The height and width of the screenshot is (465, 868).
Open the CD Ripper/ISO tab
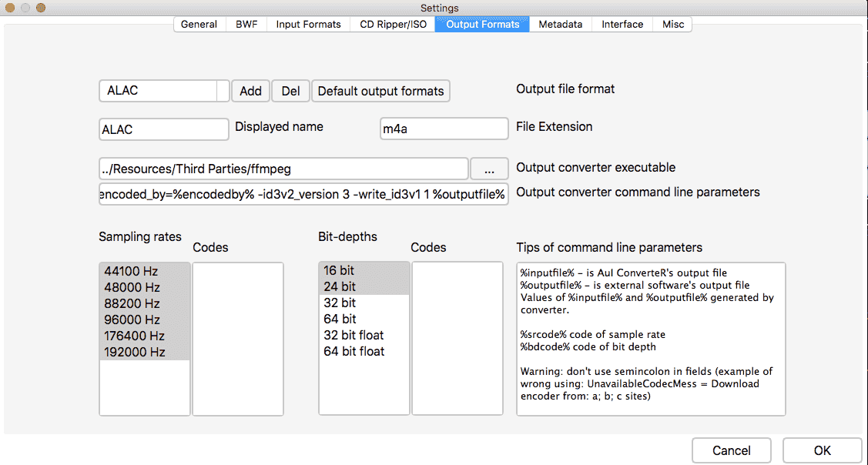[x=393, y=25]
